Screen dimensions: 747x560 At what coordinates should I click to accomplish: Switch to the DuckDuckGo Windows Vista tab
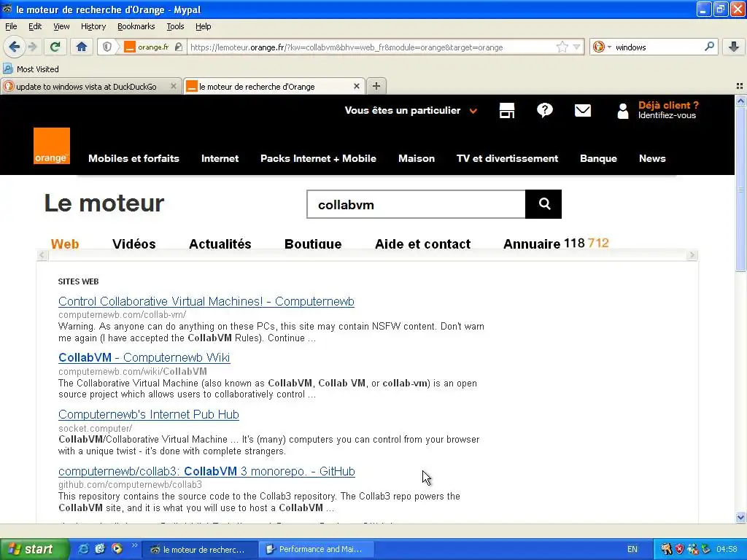(x=86, y=87)
